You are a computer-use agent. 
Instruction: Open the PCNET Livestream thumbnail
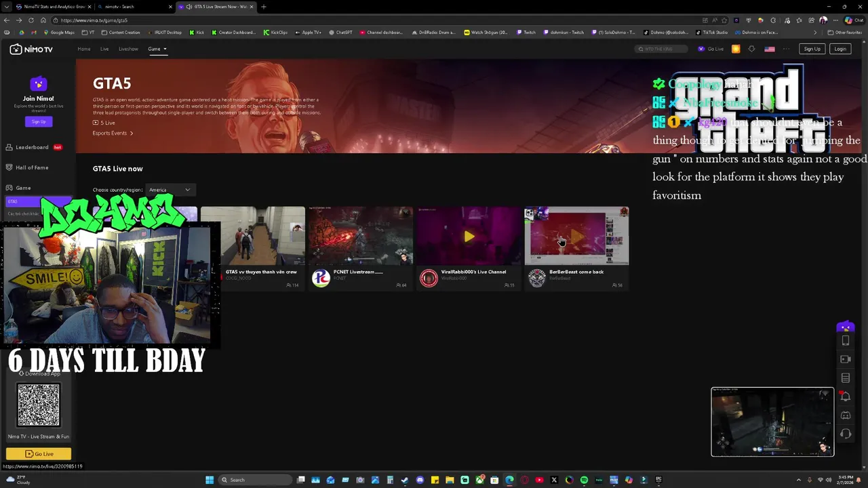361,236
